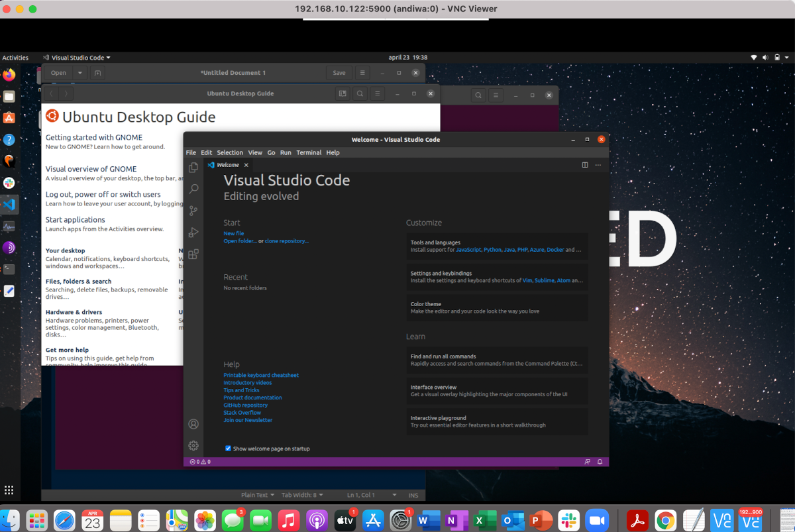
Task: Click the 'clone repository...' link
Action: (x=287, y=240)
